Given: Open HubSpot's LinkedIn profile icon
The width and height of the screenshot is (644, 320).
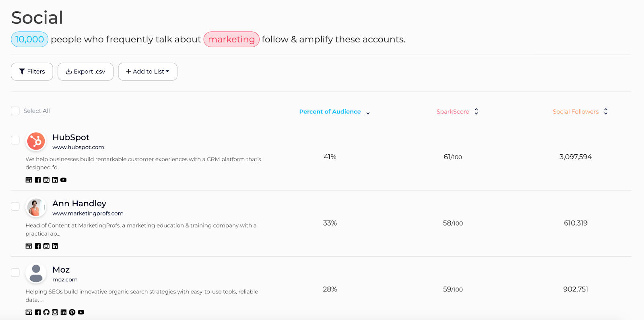Looking at the screenshot, I should click(55, 180).
